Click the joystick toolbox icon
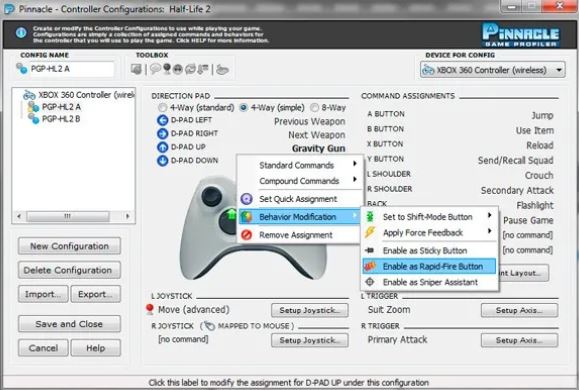The image size is (579, 390). [167, 69]
